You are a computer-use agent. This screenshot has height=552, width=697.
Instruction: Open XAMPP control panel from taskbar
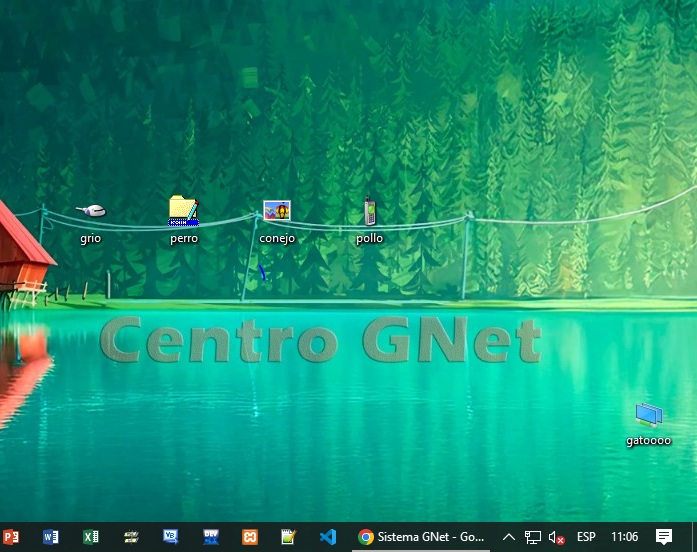point(250,537)
